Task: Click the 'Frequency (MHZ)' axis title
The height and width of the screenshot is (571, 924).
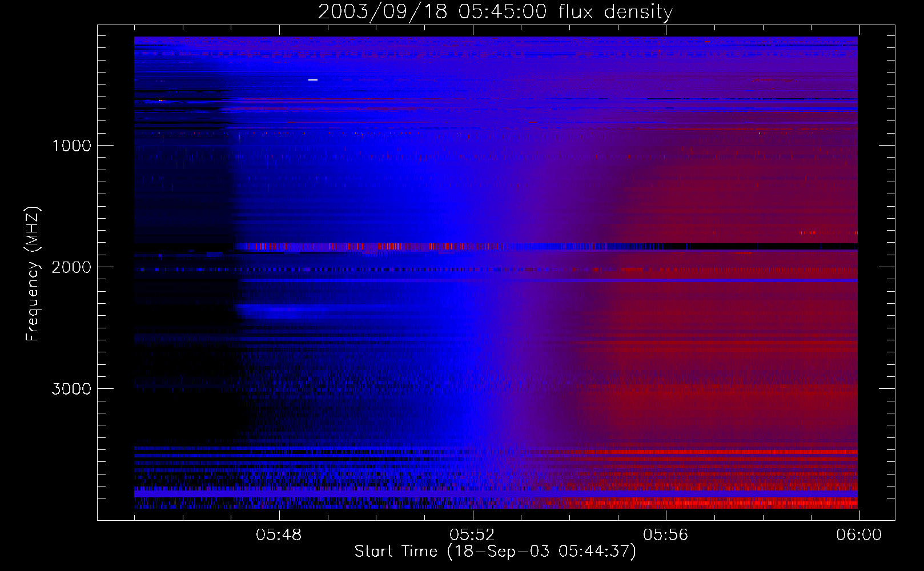Action: [x=33, y=274]
